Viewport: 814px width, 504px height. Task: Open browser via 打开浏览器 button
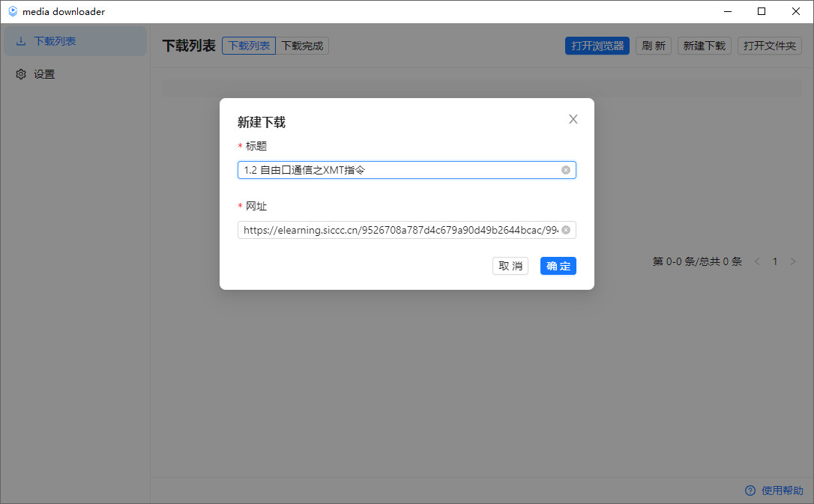pyautogui.click(x=597, y=46)
